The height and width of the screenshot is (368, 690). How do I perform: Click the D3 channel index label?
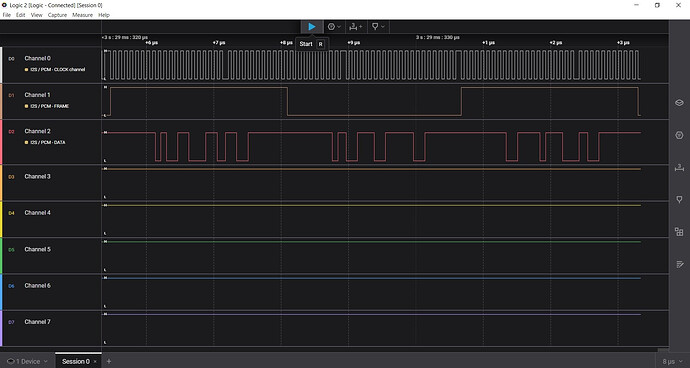click(x=11, y=177)
